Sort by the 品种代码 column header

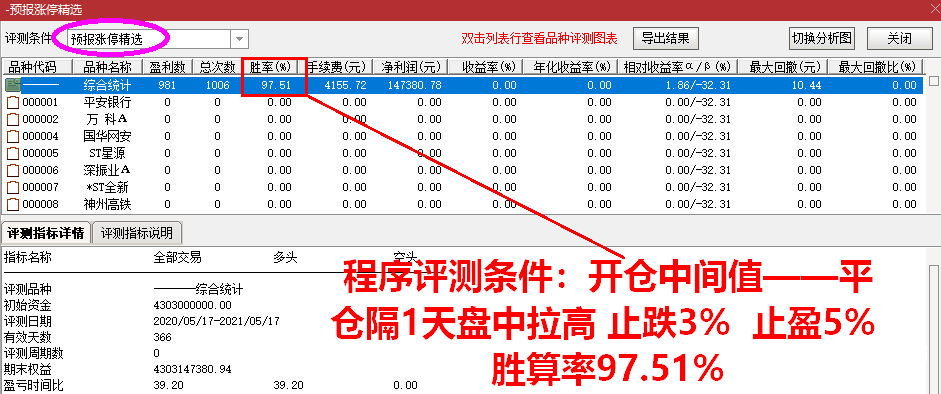tap(37, 67)
